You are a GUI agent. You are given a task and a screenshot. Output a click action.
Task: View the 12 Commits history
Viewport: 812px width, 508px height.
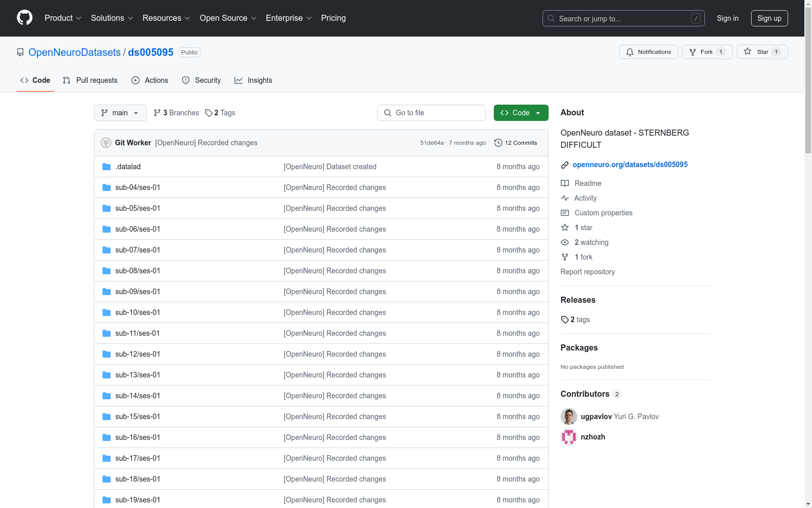click(x=516, y=143)
